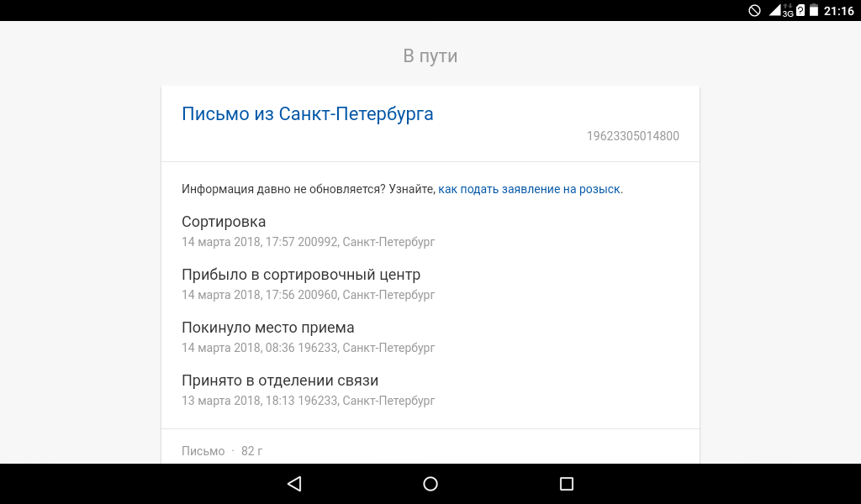
Task: Tap the 21:16 clock in the status bar
Action: [x=838, y=11]
